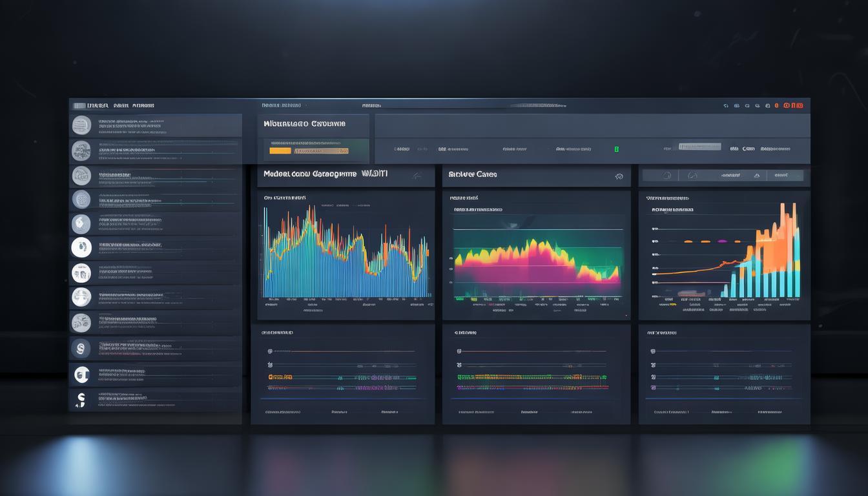868x496 pixels.
Task: Click the "Mederl cadw" panel title
Action: (x=325, y=174)
